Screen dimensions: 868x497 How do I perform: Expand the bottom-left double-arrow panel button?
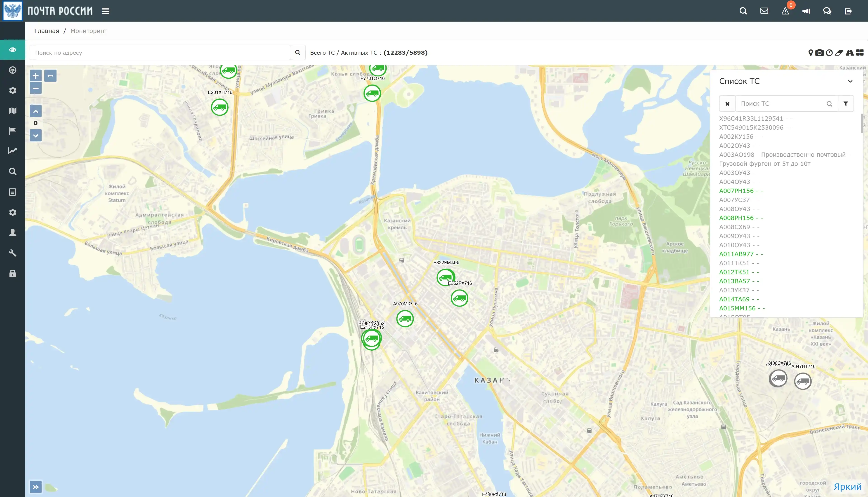[x=35, y=487]
